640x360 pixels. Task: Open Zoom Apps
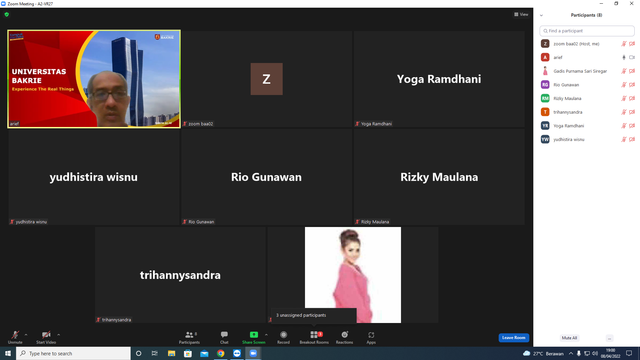click(x=371, y=337)
